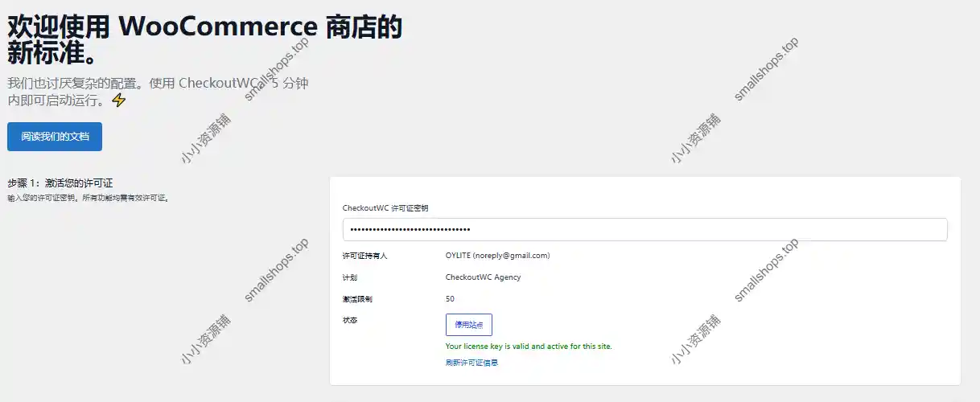Screen dimensions: 980x402
Task: Click the WooCommerce welcome headline
Action: point(204,39)
